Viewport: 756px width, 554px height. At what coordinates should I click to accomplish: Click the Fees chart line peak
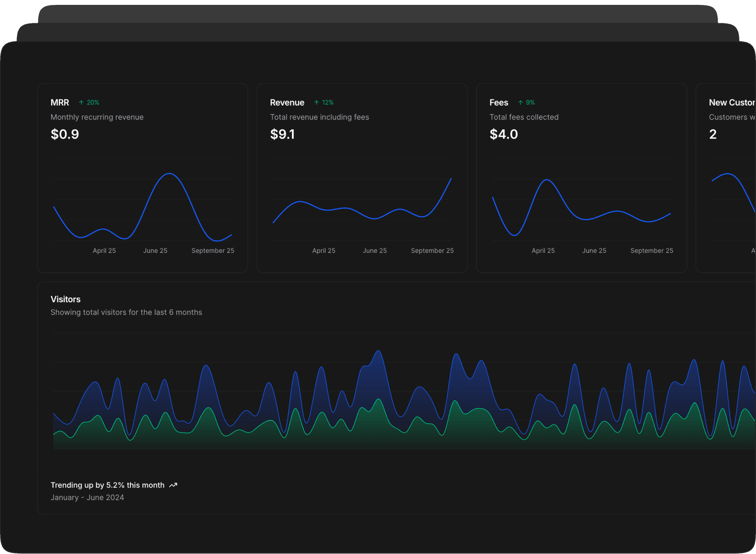coord(547,180)
